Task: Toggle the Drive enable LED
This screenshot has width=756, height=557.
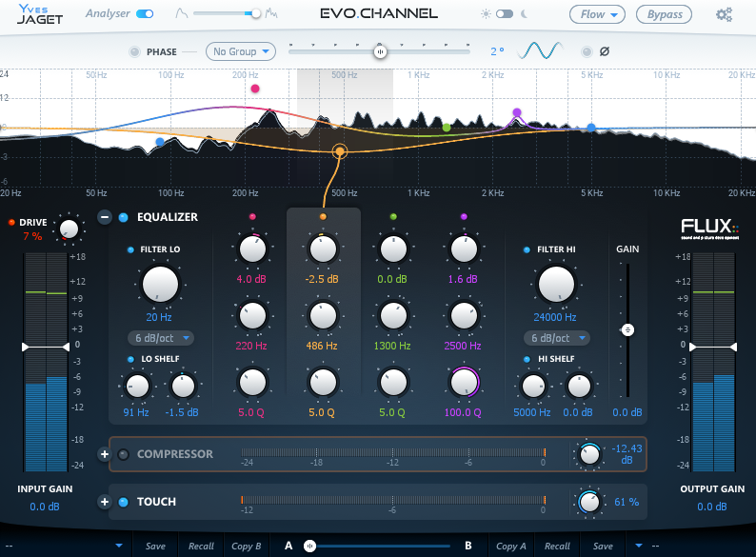Action: click(11, 222)
